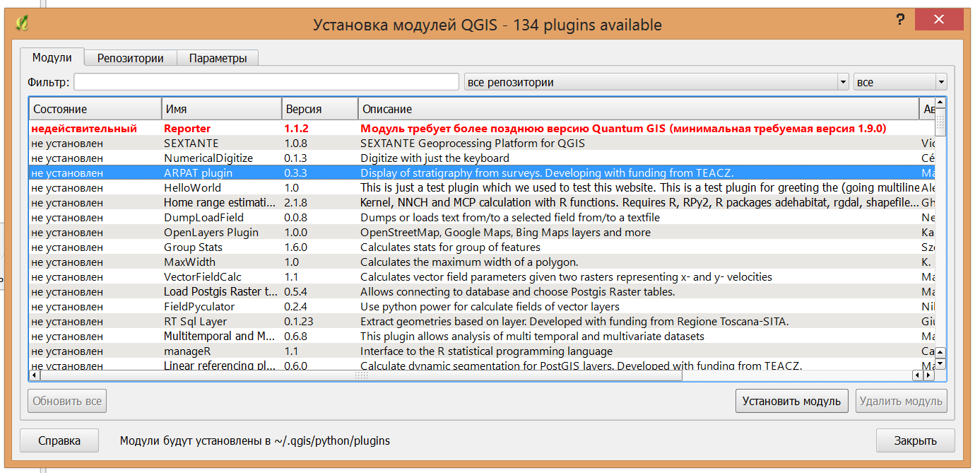This screenshot has width=980, height=473.
Task: Click version 1.0.8 of SEXTANTE
Action: click(295, 143)
